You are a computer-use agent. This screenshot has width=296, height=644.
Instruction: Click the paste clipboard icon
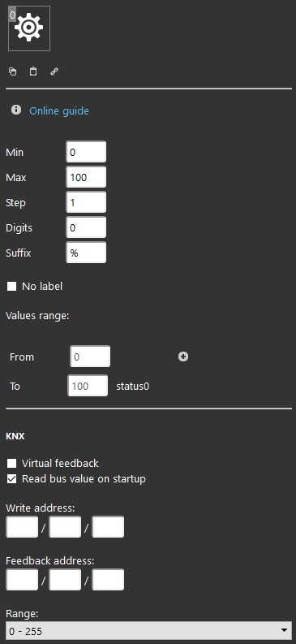click(33, 71)
